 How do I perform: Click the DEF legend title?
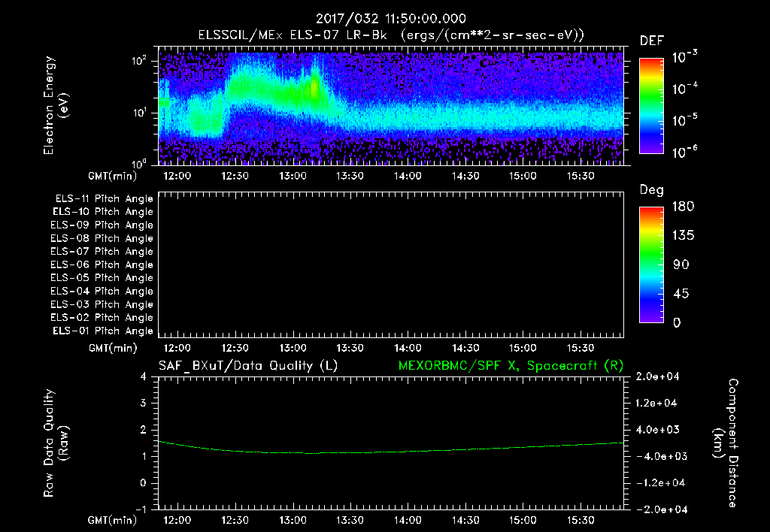[652, 41]
